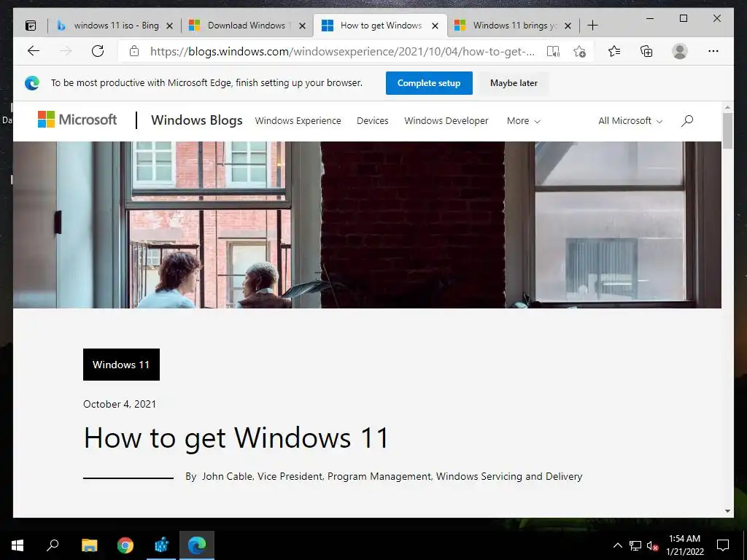Click the Microsoft logo
The width and height of the screenshot is (747, 560).
pyautogui.click(x=77, y=120)
